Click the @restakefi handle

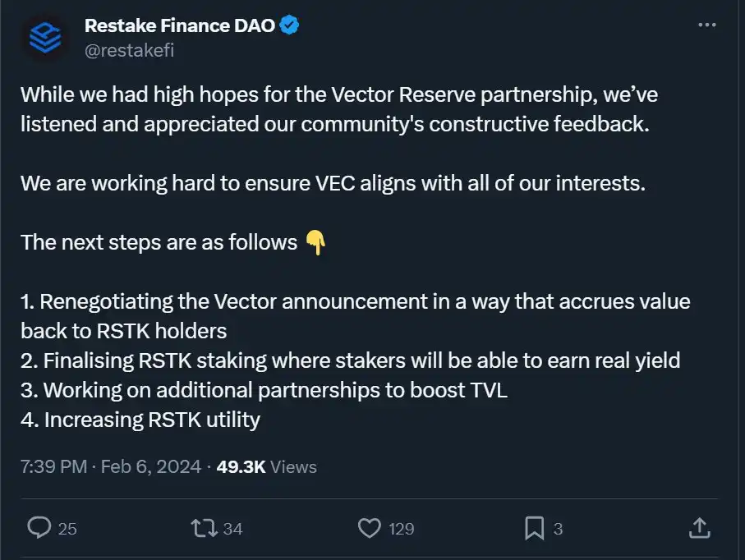tap(129, 50)
